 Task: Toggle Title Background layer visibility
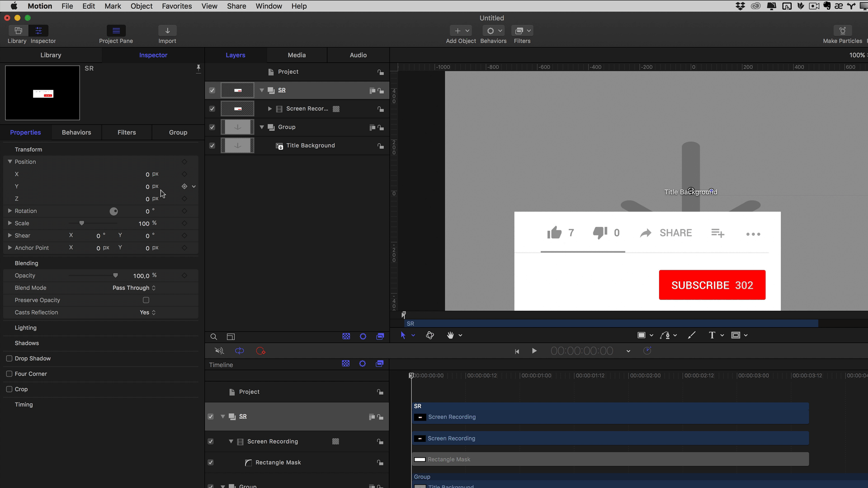coord(212,146)
